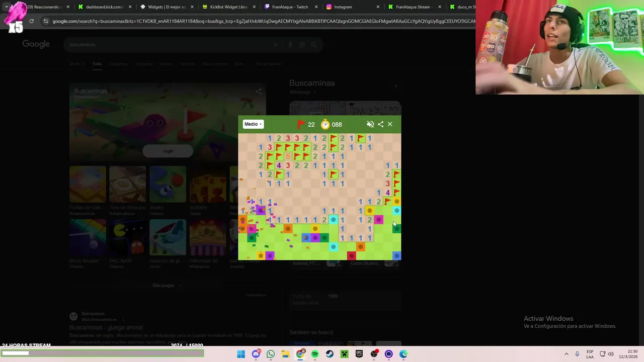Click the Jugar button on Buscaminas card
644x362 pixels.
(168, 151)
